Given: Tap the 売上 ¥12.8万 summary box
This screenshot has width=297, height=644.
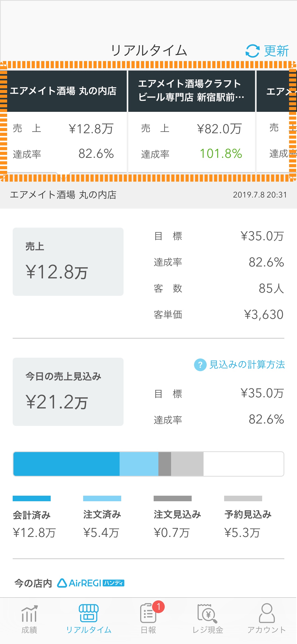Looking at the screenshot, I should 68,262.
